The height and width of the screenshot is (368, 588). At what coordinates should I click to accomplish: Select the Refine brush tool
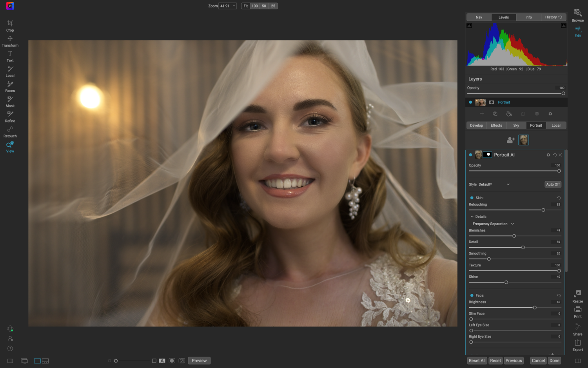[10, 115]
